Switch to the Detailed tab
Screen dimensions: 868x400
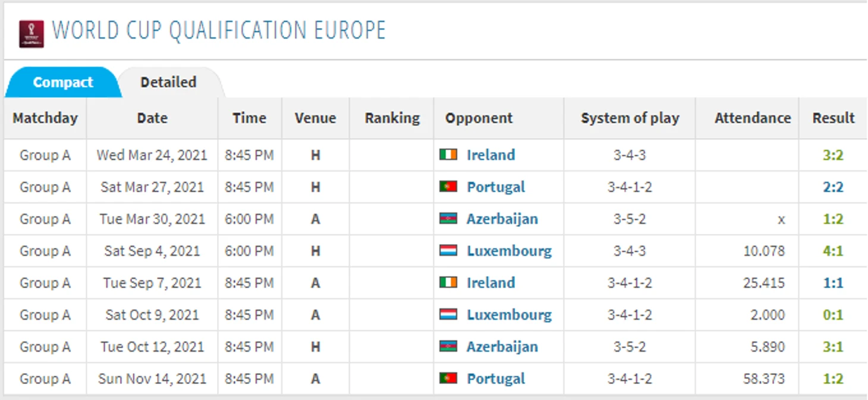coord(168,82)
